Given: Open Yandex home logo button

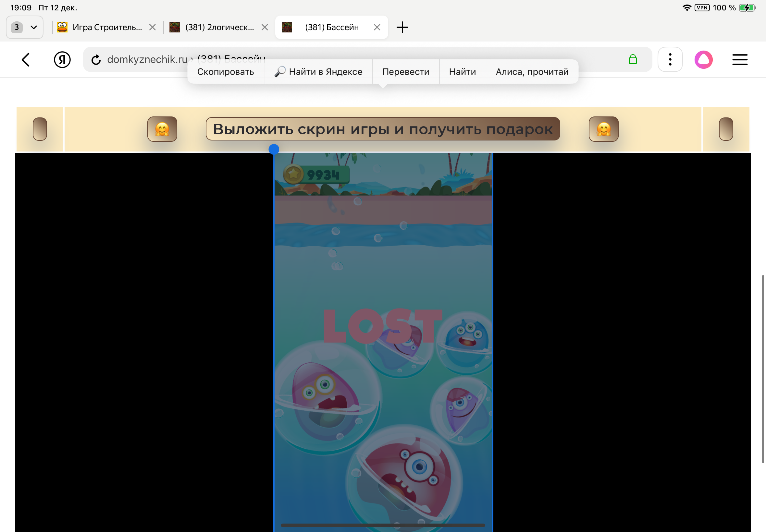Looking at the screenshot, I should [x=62, y=60].
